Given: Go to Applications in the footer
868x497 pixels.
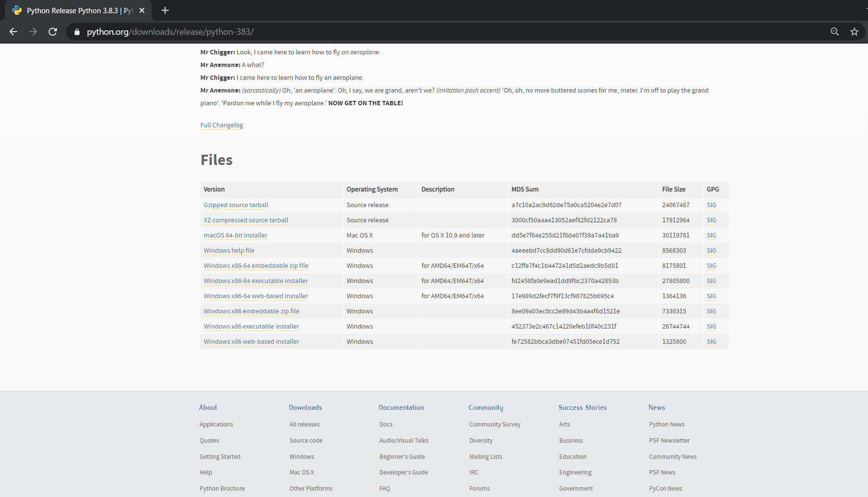Looking at the screenshot, I should 216,425.
